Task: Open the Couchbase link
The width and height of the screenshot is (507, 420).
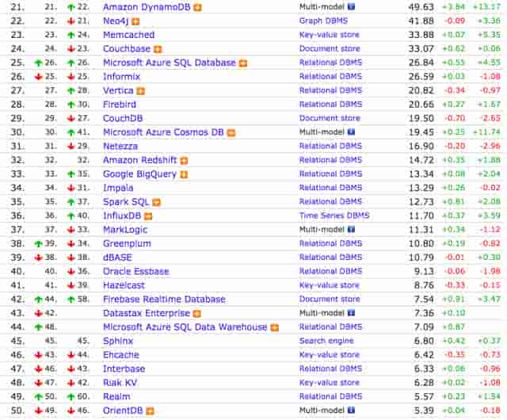Action: 127,49
